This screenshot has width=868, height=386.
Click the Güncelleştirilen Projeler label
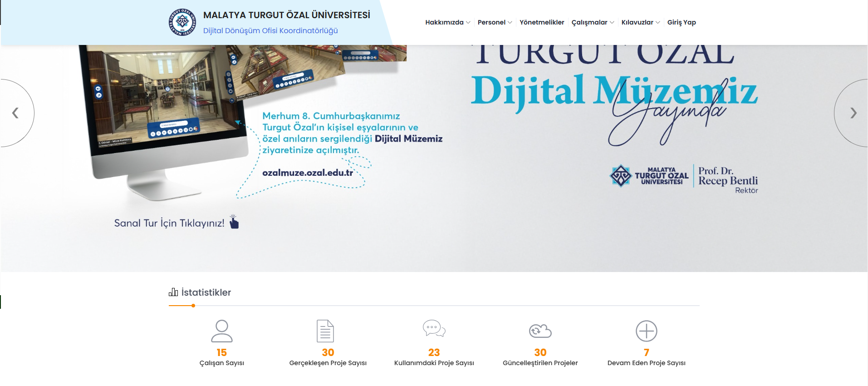(540, 363)
